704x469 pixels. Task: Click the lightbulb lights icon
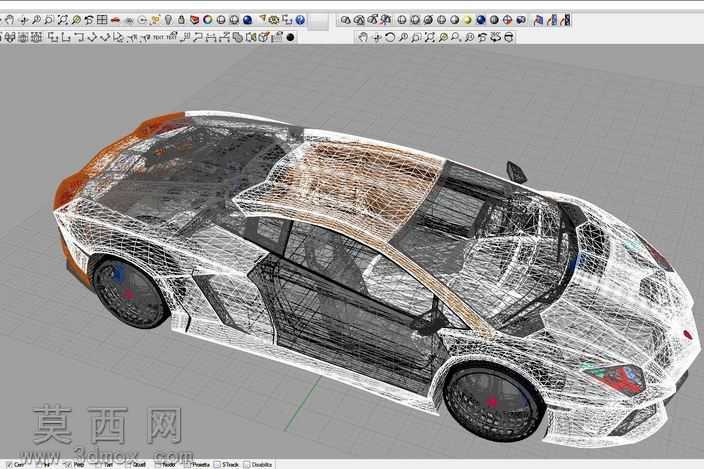(x=168, y=20)
